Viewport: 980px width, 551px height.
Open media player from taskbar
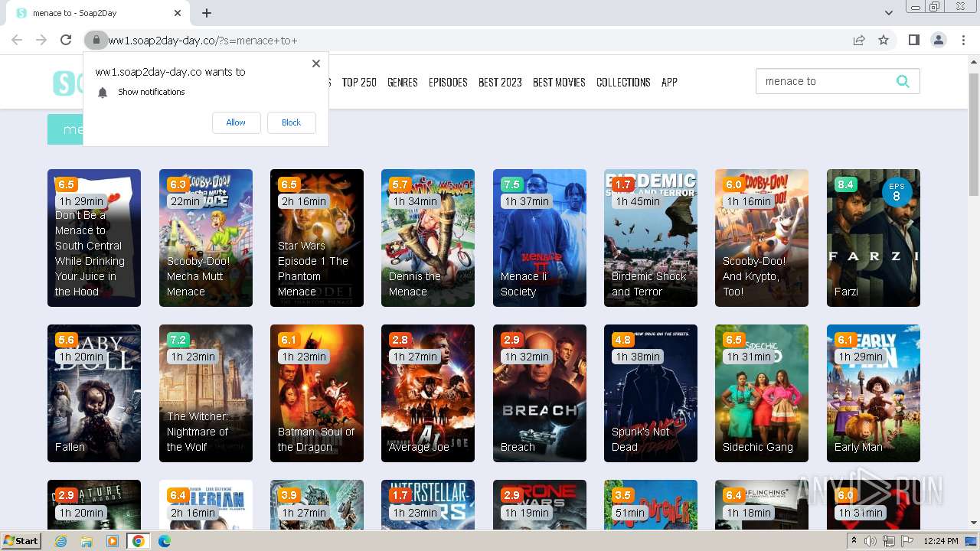pos(113,541)
